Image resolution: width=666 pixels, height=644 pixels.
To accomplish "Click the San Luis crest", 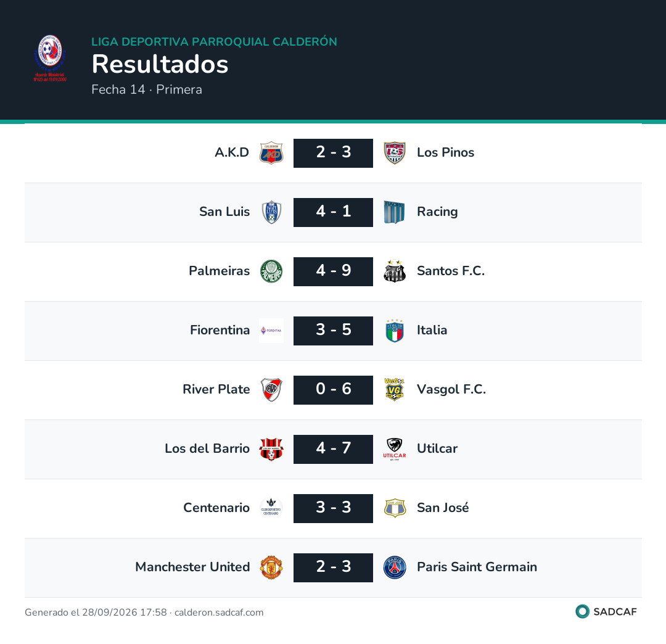I will [x=271, y=212].
